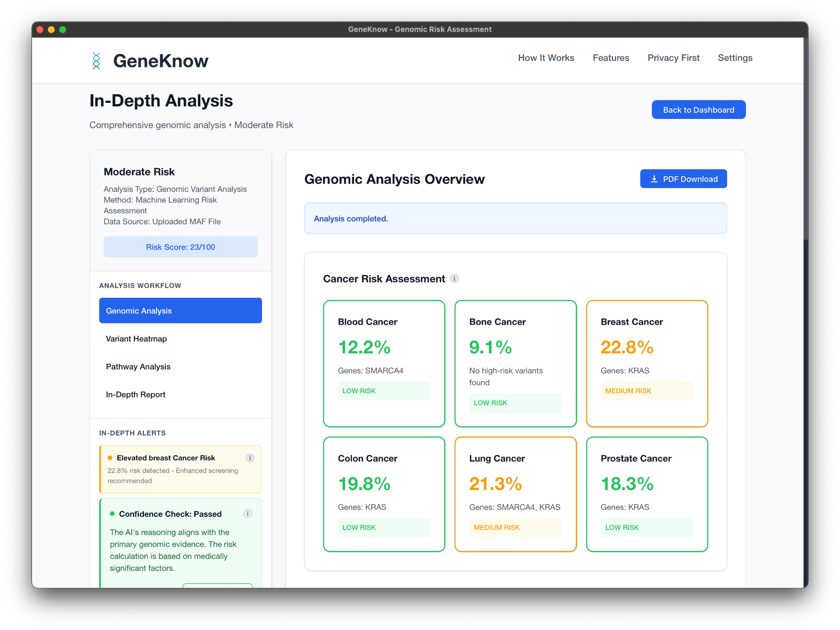Click the 22.8% Breast Cancer percentage
The height and width of the screenshot is (630, 840).
coord(627,348)
